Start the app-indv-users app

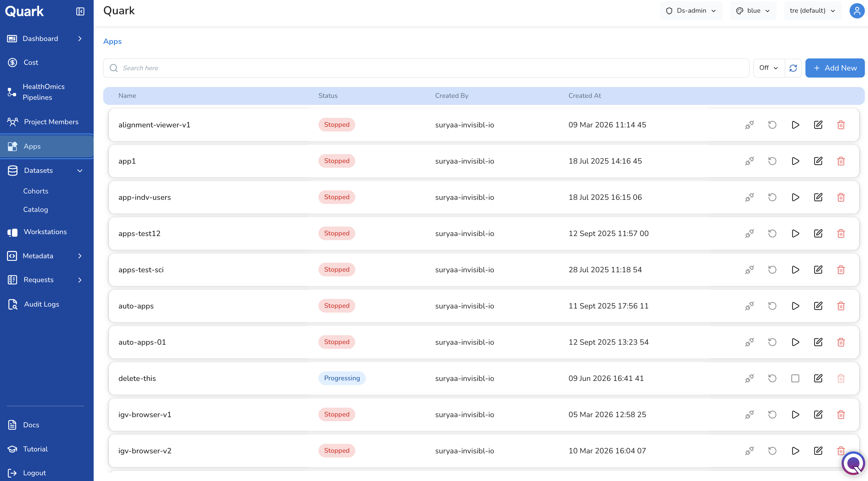pyautogui.click(x=795, y=197)
